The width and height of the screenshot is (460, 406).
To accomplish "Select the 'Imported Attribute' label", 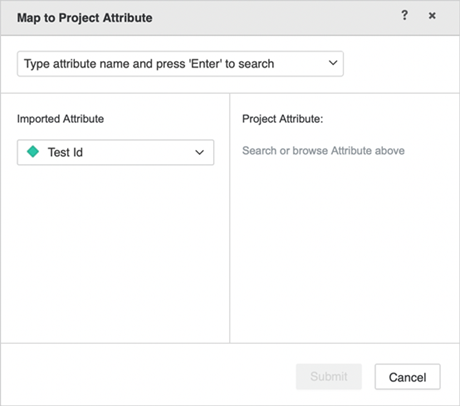I will [60, 119].
